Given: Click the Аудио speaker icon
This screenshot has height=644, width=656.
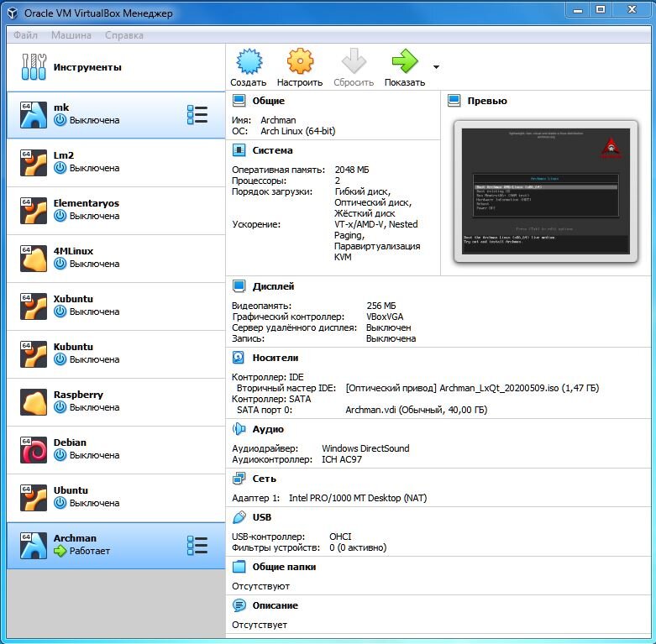Looking at the screenshot, I should tap(239, 429).
